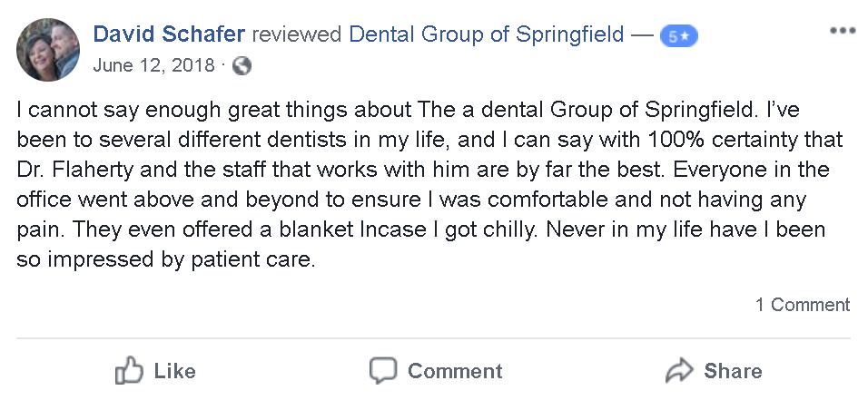
Task: Open the June 12, 2018 timestamp
Action: 154,65
